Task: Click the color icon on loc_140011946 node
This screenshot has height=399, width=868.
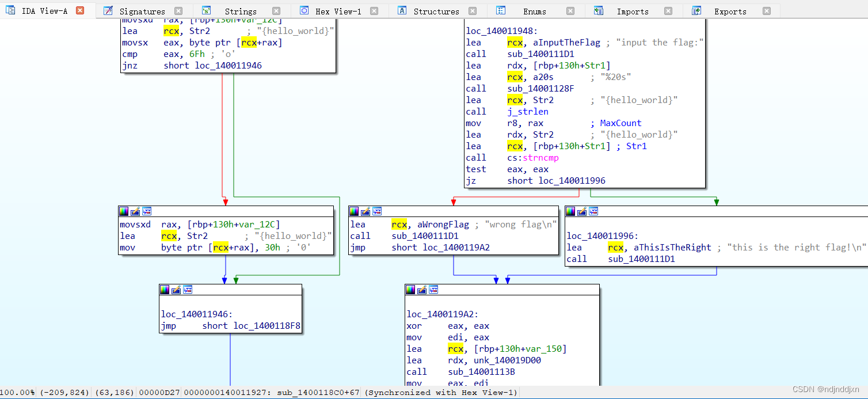Action: click(x=165, y=290)
